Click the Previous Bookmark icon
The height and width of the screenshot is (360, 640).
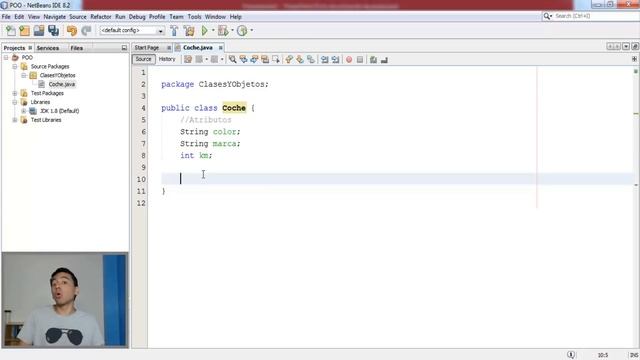click(x=289, y=60)
